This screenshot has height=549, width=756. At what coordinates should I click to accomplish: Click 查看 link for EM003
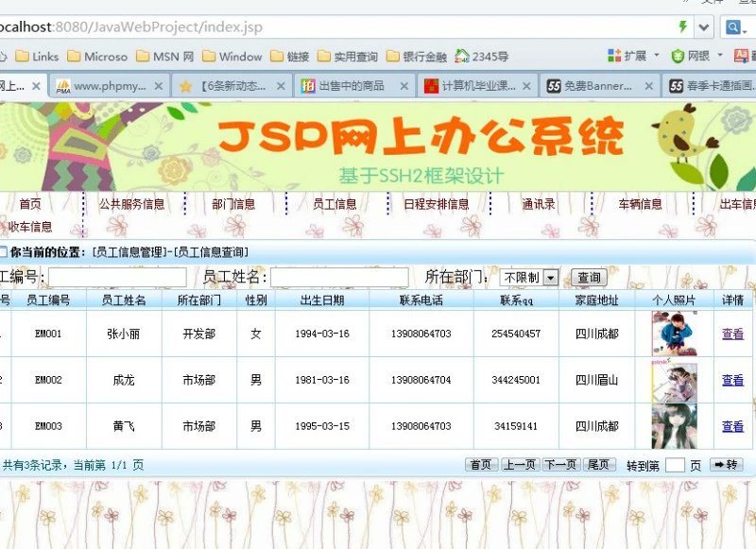pyautogui.click(x=732, y=426)
